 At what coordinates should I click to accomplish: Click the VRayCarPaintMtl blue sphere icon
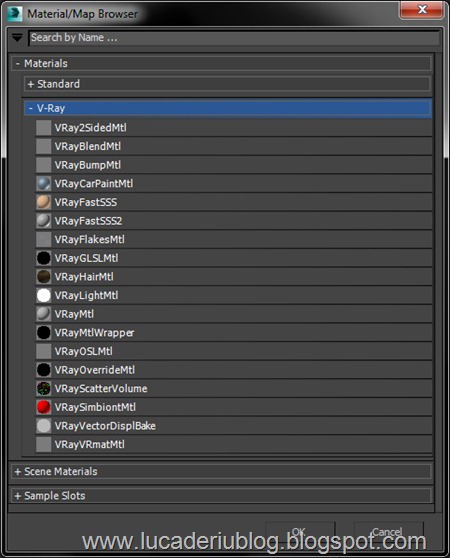[44, 184]
